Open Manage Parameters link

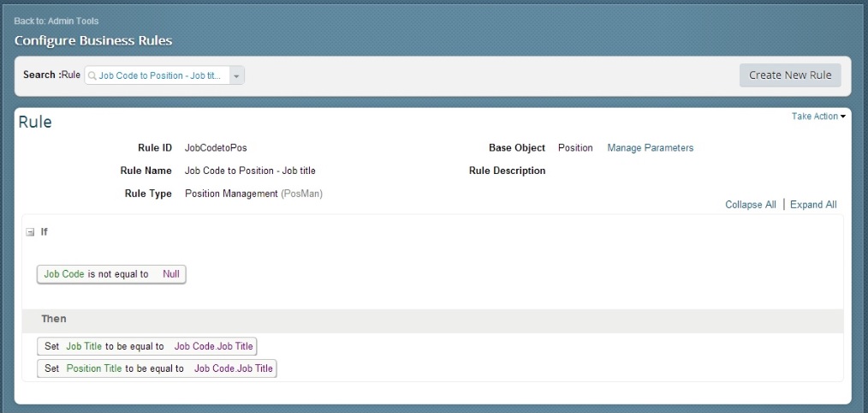click(x=650, y=148)
